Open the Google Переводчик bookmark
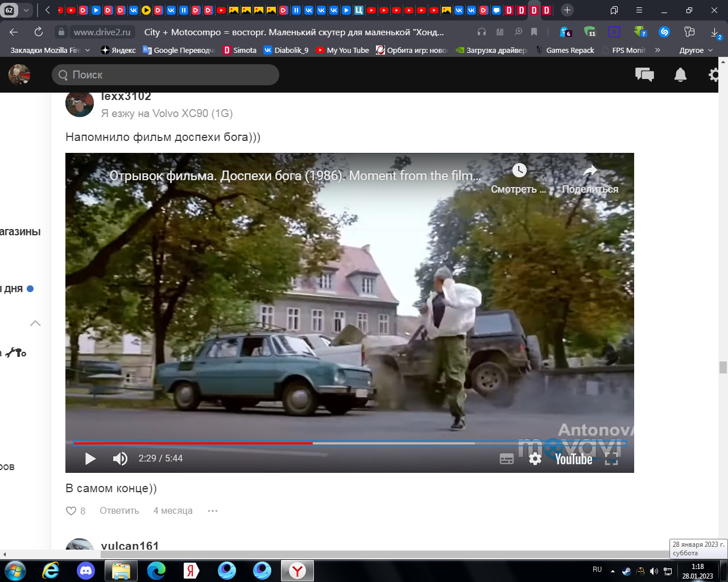The width and height of the screenshot is (728, 582). pos(179,50)
